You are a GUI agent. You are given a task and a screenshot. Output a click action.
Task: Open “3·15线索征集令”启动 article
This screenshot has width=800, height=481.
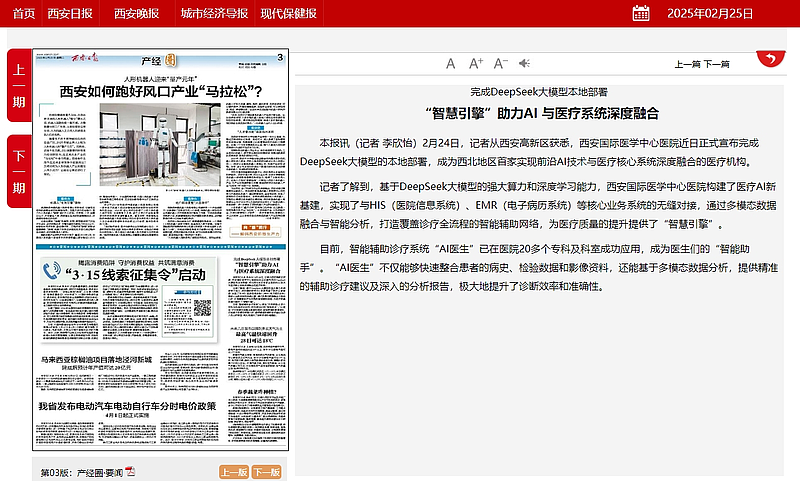point(135,274)
